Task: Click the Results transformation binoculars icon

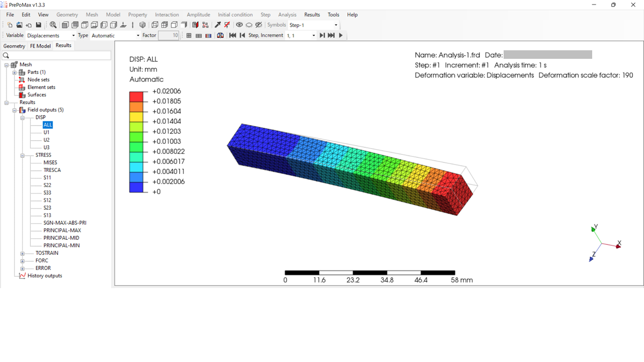Action: pyautogui.click(x=220, y=35)
